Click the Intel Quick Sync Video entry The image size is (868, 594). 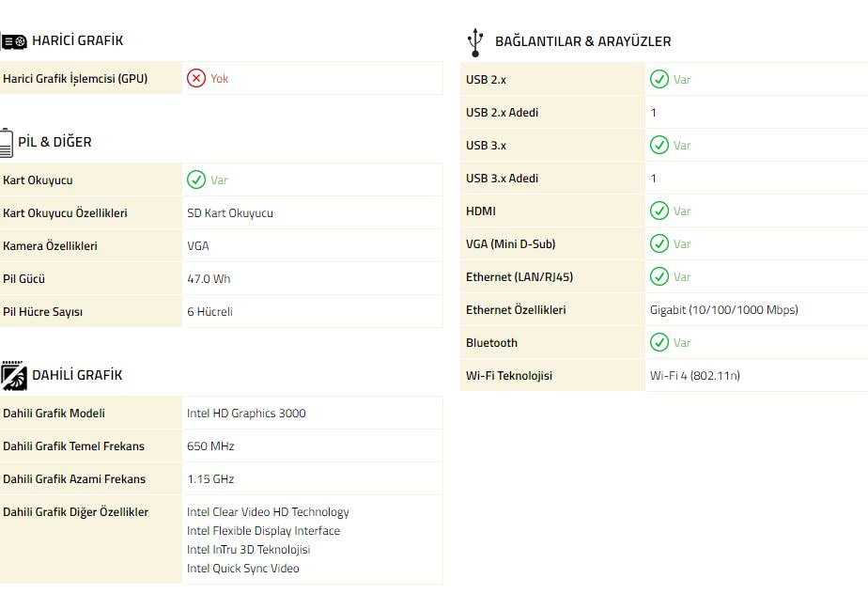[x=243, y=569]
